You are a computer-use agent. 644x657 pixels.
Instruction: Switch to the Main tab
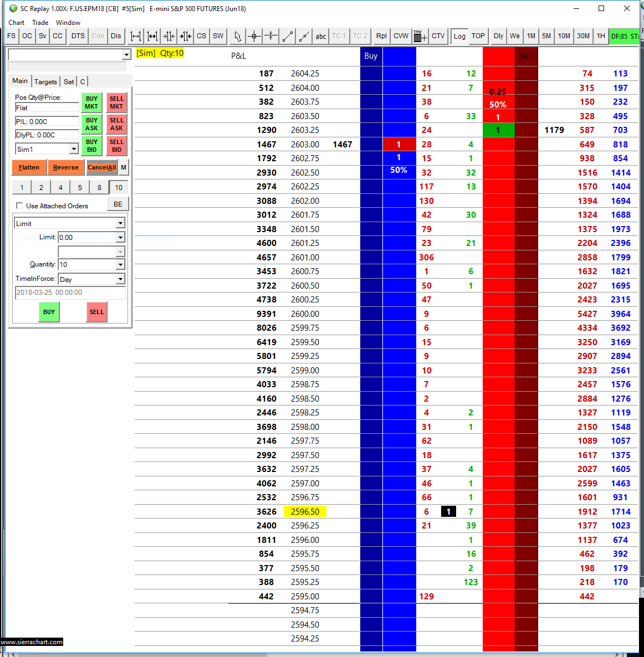(x=20, y=81)
